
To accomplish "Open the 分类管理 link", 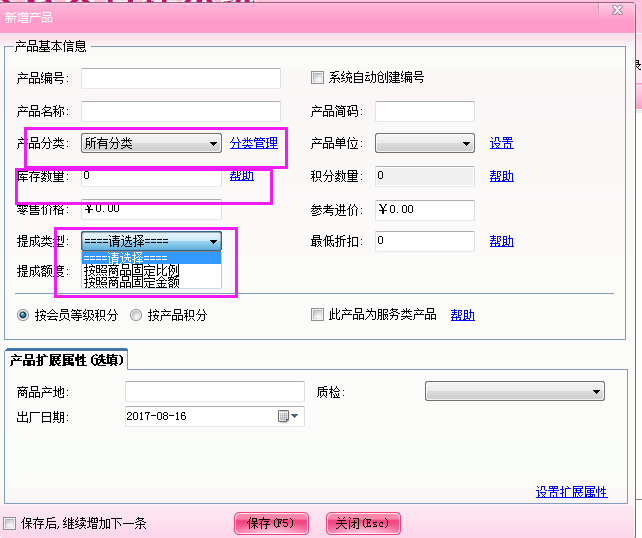I will 253,143.
